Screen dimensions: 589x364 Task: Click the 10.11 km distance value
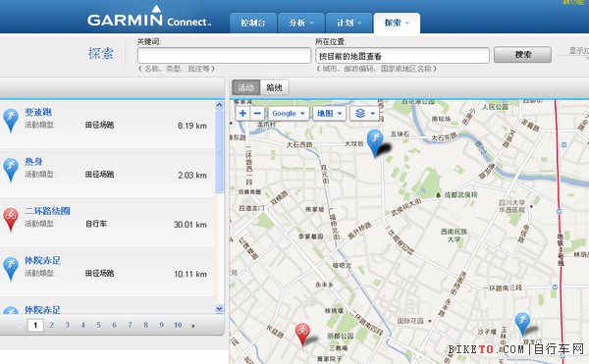point(190,275)
